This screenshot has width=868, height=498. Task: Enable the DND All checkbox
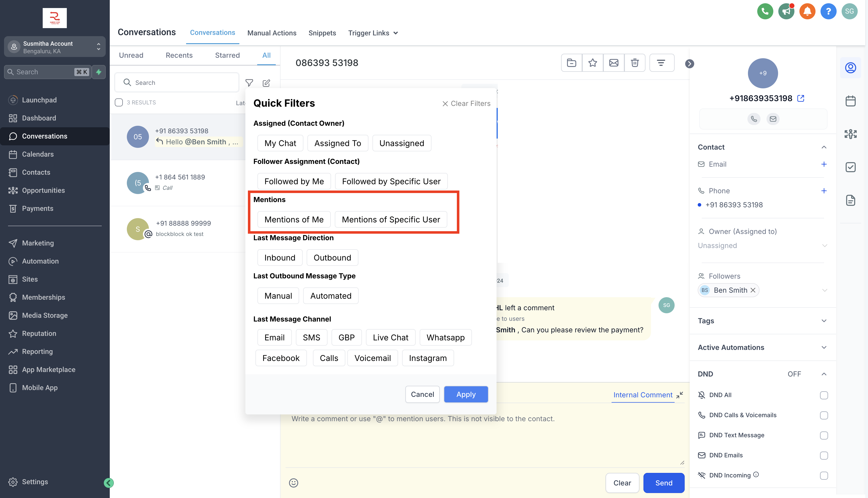(824, 395)
